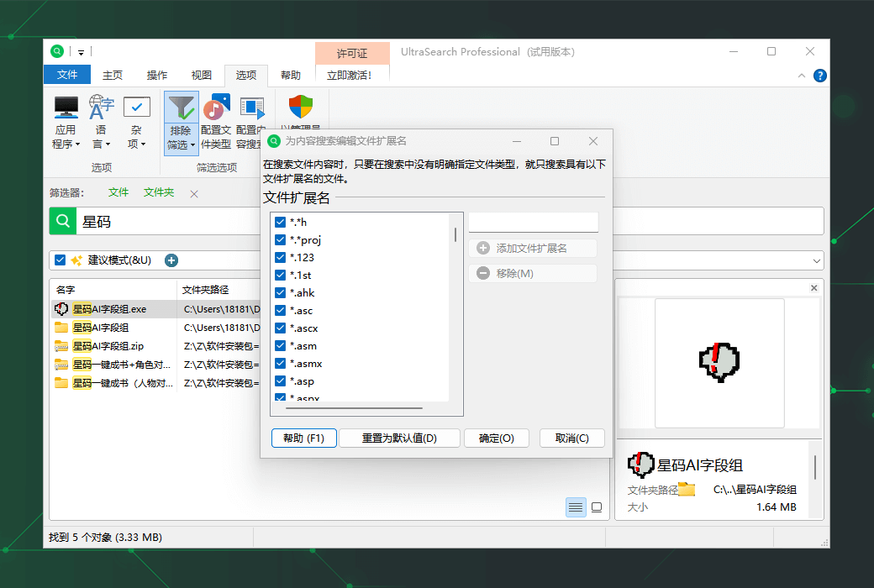Select the 星码一键成书+角色对... result row
The height and width of the screenshot is (588, 874).
[156, 365]
